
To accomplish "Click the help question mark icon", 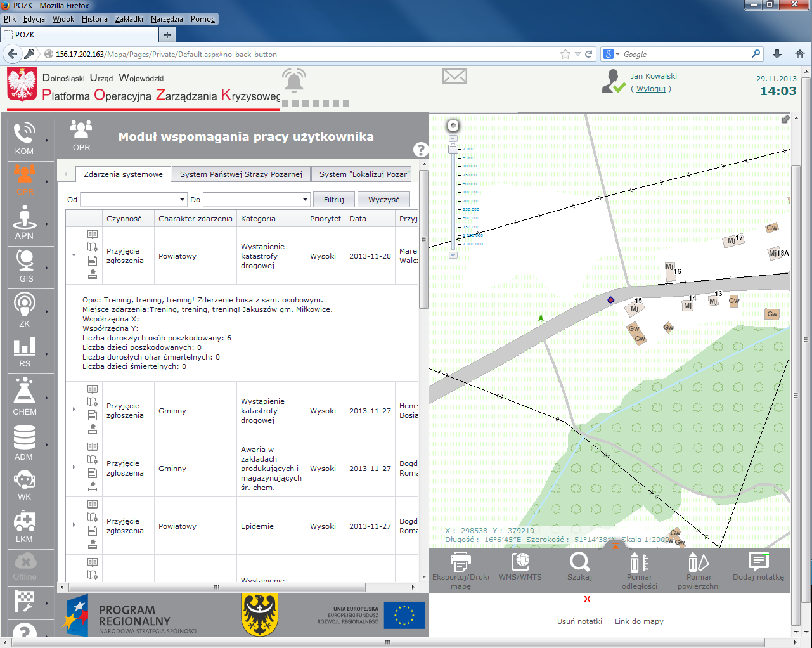I will [x=420, y=150].
